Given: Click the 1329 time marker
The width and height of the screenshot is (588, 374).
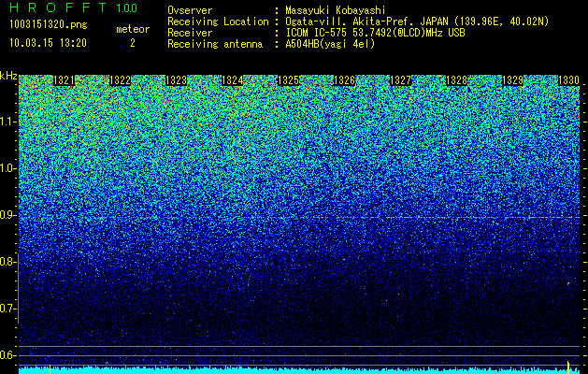Looking at the screenshot, I should point(512,80).
